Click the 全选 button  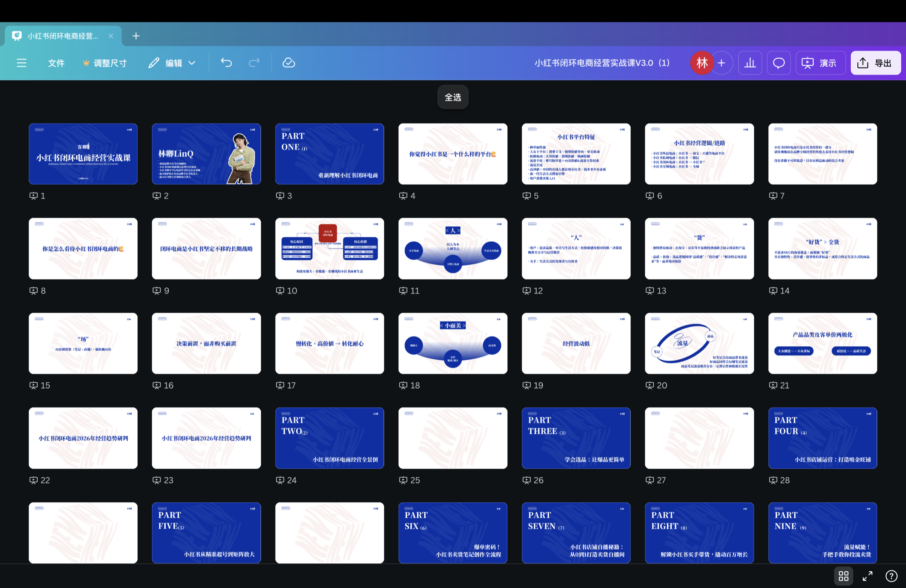(453, 97)
